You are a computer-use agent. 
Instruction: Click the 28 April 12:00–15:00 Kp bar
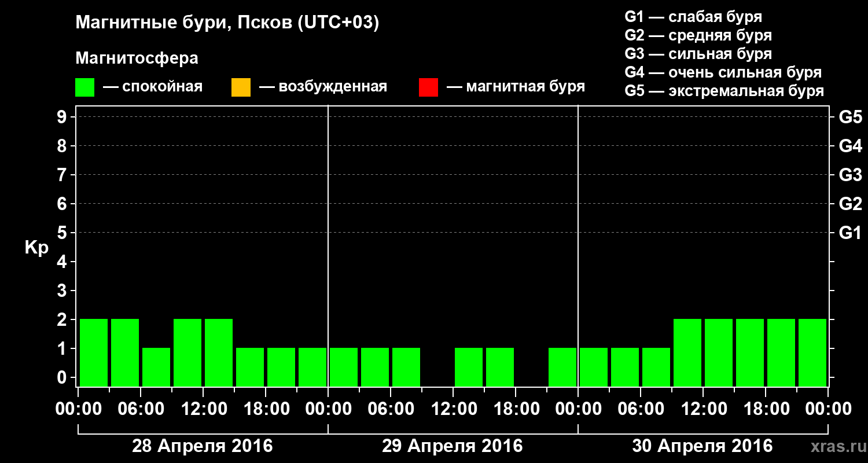(x=219, y=352)
